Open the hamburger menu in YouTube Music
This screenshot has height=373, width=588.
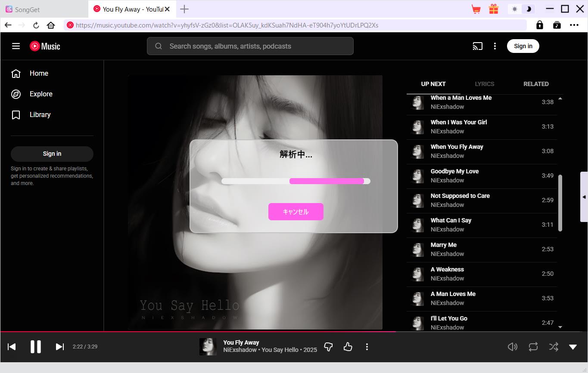click(16, 46)
